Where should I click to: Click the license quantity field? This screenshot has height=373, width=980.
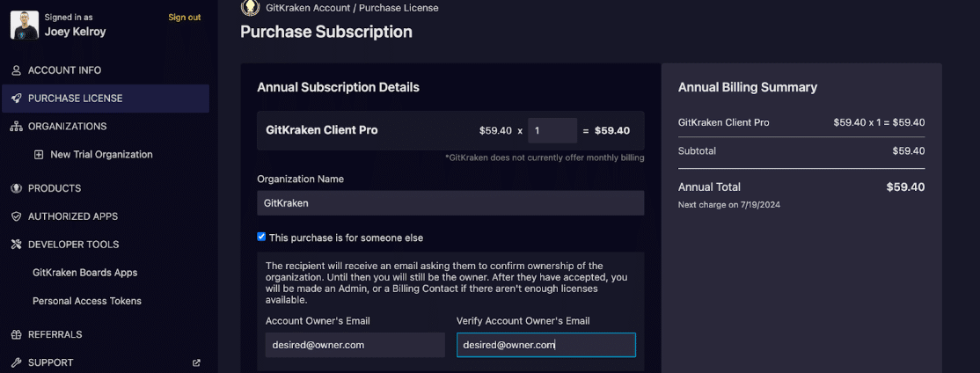pyautogui.click(x=552, y=130)
